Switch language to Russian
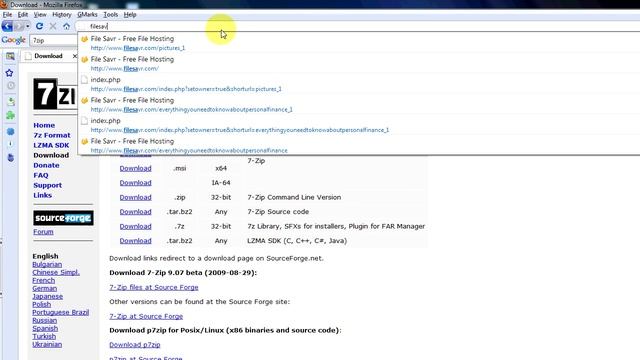This screenshot has width=640, height=360. 44,320
